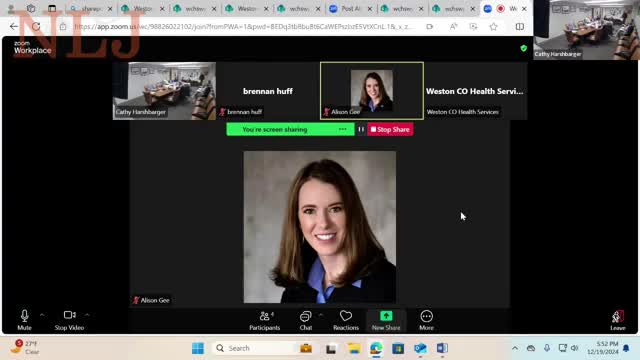Open the More options menu
The image size is (640, 360).
[x=427, y=320]
